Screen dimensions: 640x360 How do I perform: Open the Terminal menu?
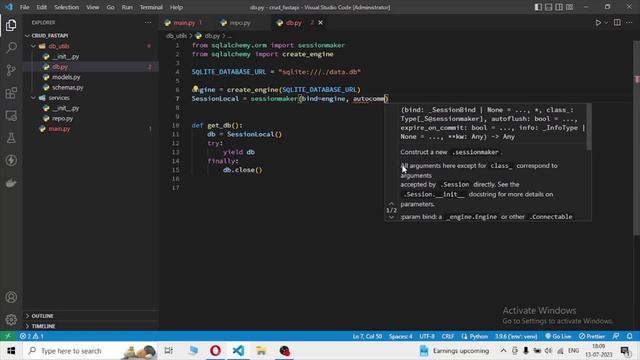click(x=151, y=7)
